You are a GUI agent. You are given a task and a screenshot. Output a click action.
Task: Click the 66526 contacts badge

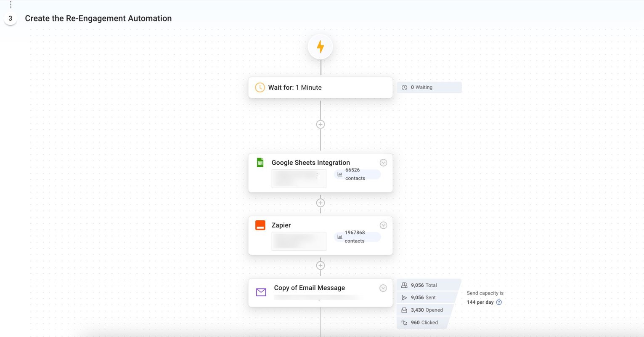click(358, 174)
